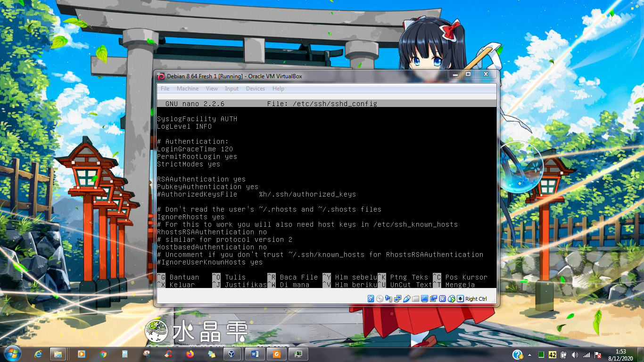Image resolution: width=644 pixels, height=362 pixels.
Task: Click the hard disk activity indicator icon
Action: [x=371, y=299]
